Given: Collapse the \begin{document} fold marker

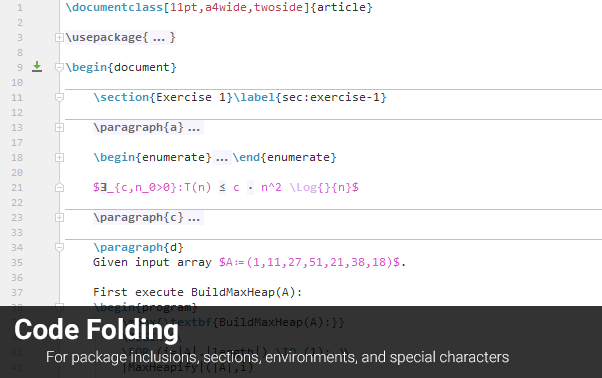Looking at the screenshot, I should point(59,68).
